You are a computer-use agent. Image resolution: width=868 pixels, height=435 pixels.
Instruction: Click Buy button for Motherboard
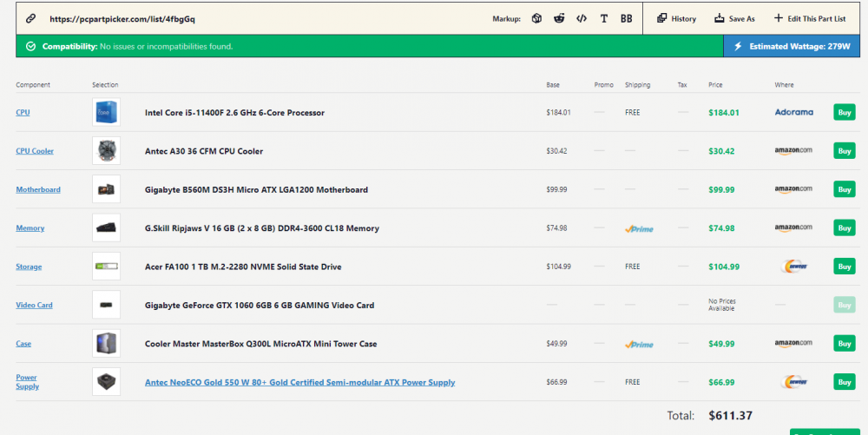(x=845, y=189)
